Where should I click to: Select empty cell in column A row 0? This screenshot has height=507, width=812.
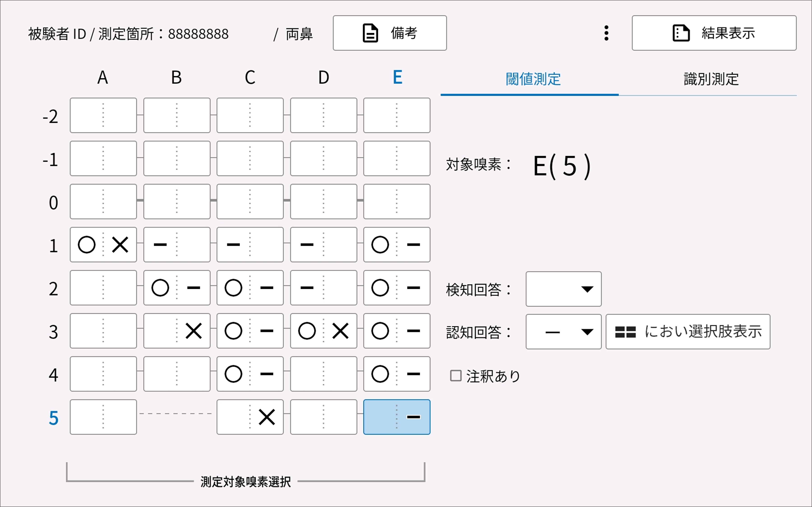click(x=103, y=201)
